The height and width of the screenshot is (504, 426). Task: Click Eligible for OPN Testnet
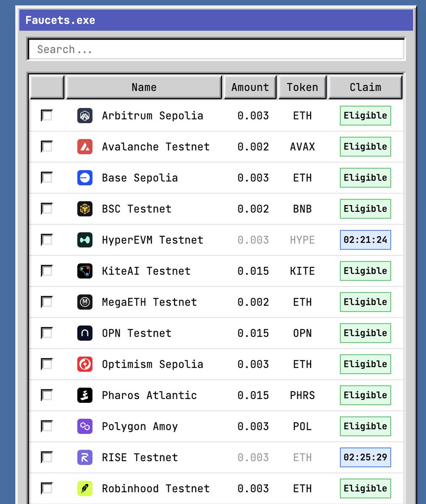(x=366, y=333)
